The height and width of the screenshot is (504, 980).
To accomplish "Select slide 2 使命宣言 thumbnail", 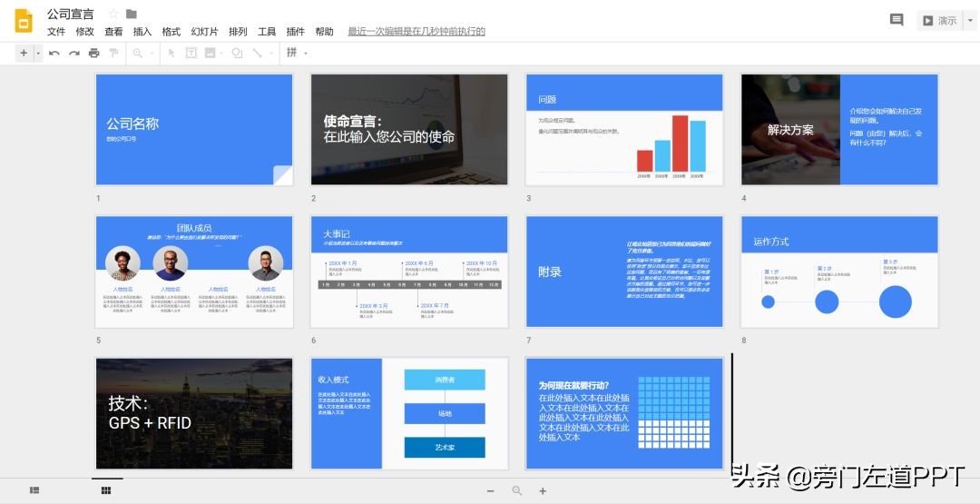I will pos(409,130).
